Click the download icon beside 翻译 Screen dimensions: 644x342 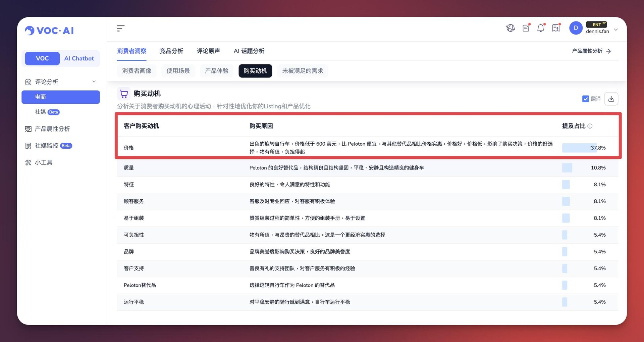point(611,99)
